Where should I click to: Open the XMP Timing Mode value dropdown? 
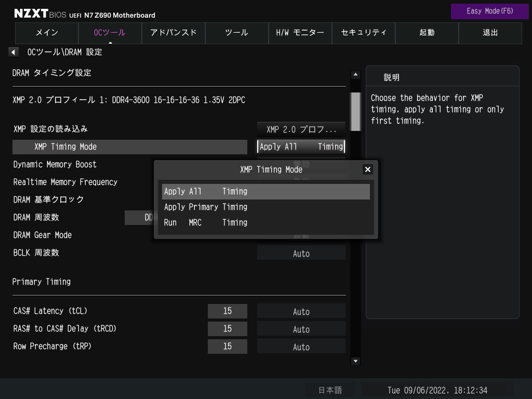(301, 147)
